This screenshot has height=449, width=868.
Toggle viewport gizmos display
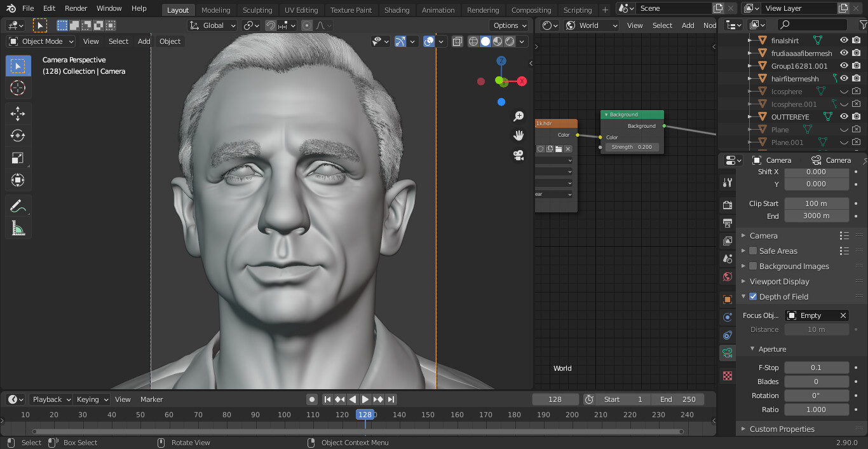pyautogui.click(x=400, y=41)
